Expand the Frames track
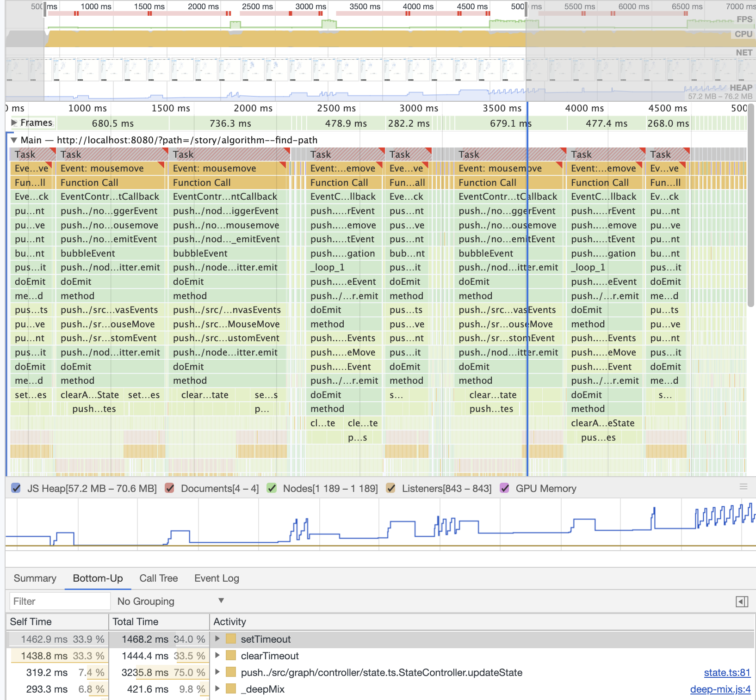 tap(13, 123)
